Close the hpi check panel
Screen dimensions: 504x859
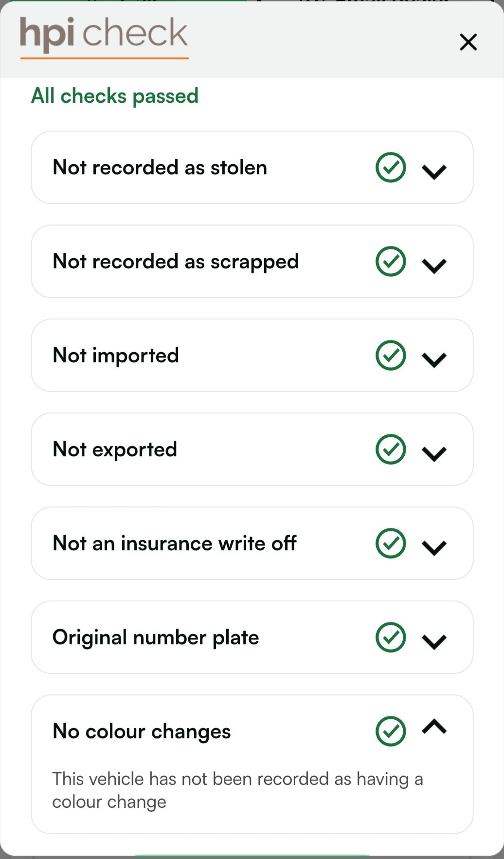[468, 42]
